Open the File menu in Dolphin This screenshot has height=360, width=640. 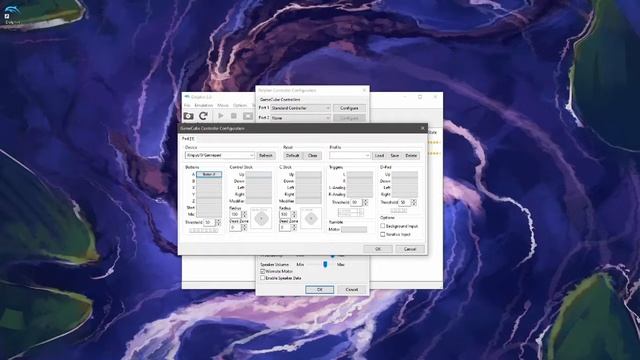pos(187,105)
